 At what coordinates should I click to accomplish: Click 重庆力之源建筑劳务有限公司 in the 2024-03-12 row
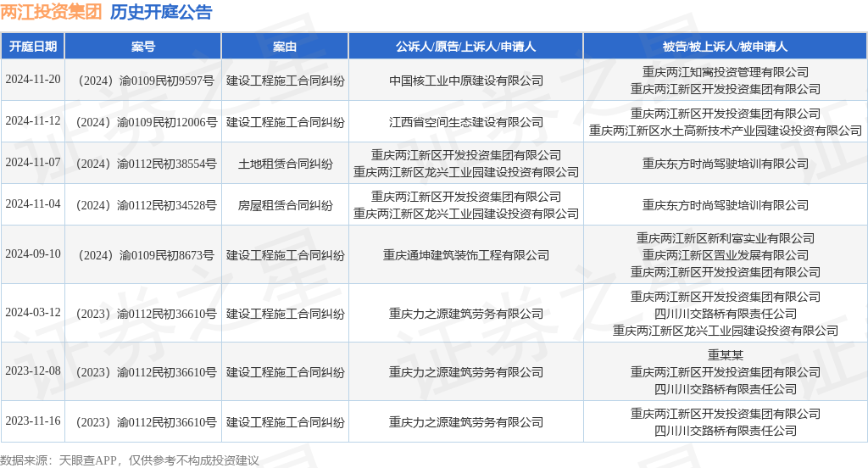(466, 314)
